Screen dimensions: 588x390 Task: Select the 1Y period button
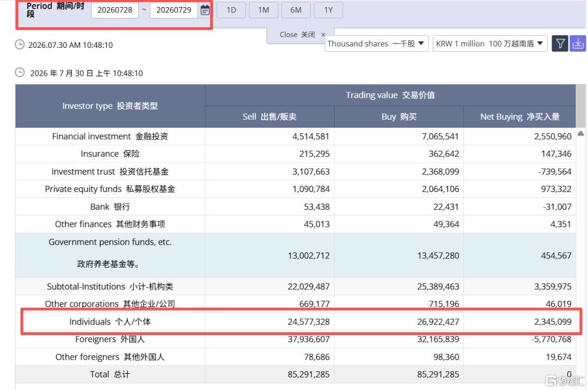click(x=328, y=10)
